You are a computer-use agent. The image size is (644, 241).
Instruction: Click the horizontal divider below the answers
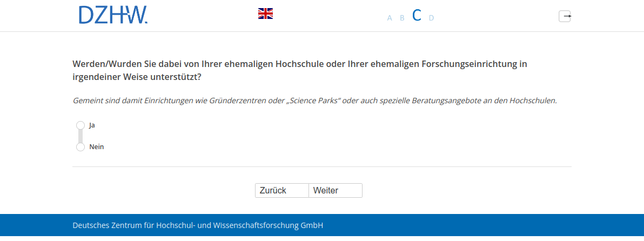322,167
